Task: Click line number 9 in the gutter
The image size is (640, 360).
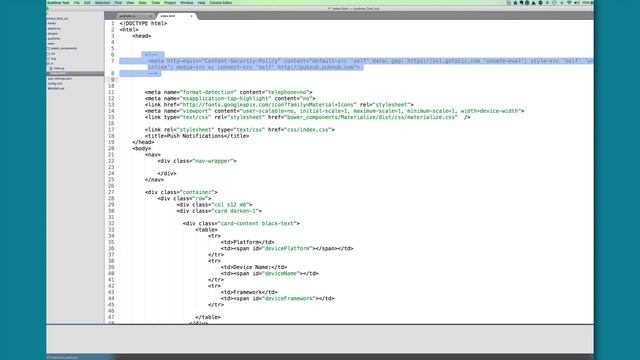Action: [113, 80]
